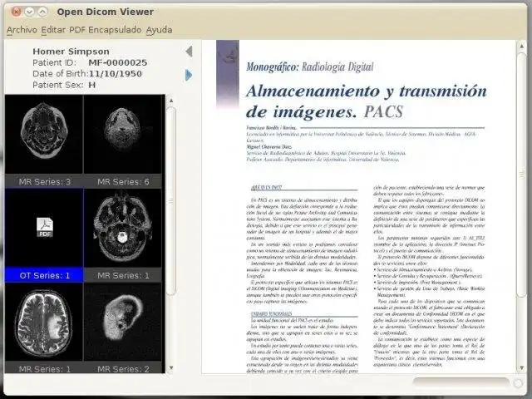Click the date of birth 11/10/1950
Viewport: 532px width, 399px height.
tap(116, 74)
